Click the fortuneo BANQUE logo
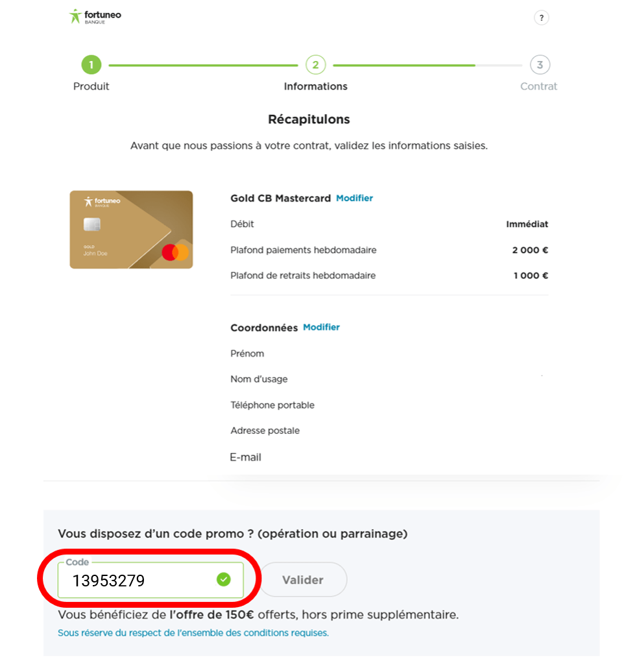This screenshot has width=624, height=672. [95, 16]
